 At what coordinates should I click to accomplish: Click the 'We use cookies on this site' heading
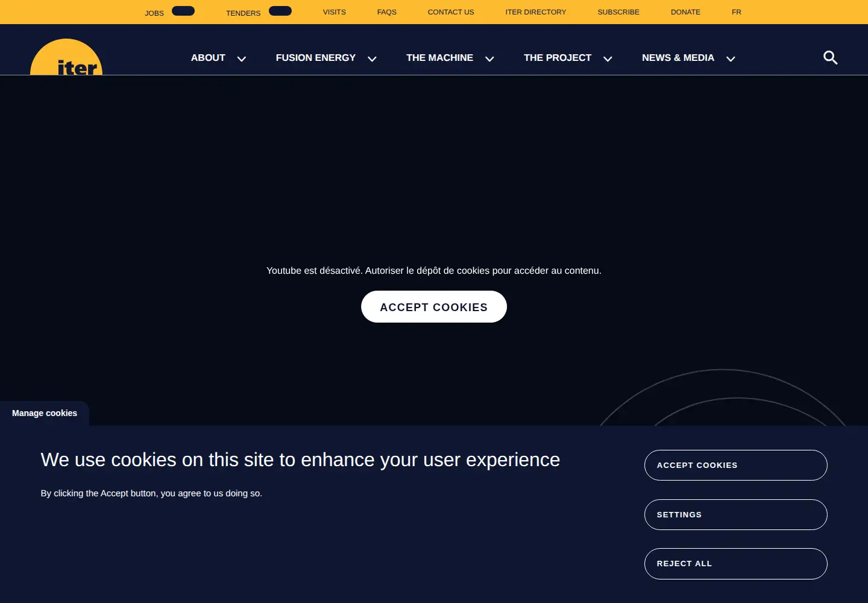pos(300,460)
